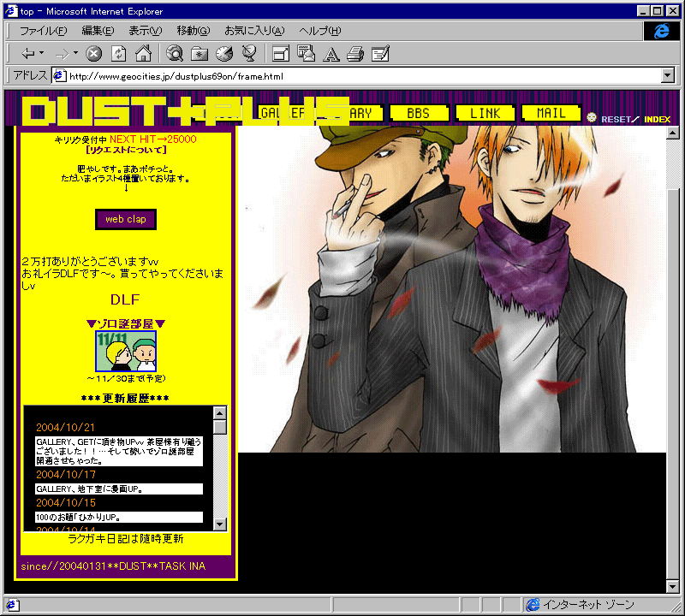Open the Mail toolbar icon
The image size is (685, 616).
click(306, 54)
